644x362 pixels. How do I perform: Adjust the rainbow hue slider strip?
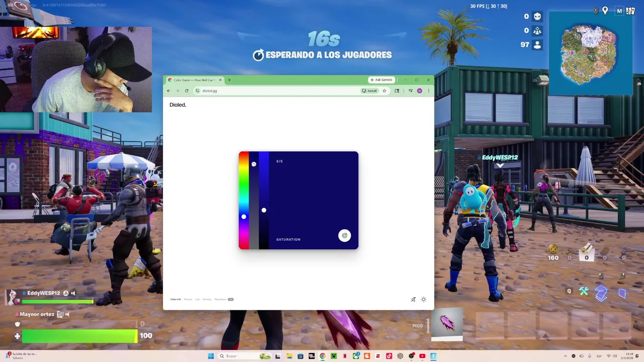click(244, 200)
